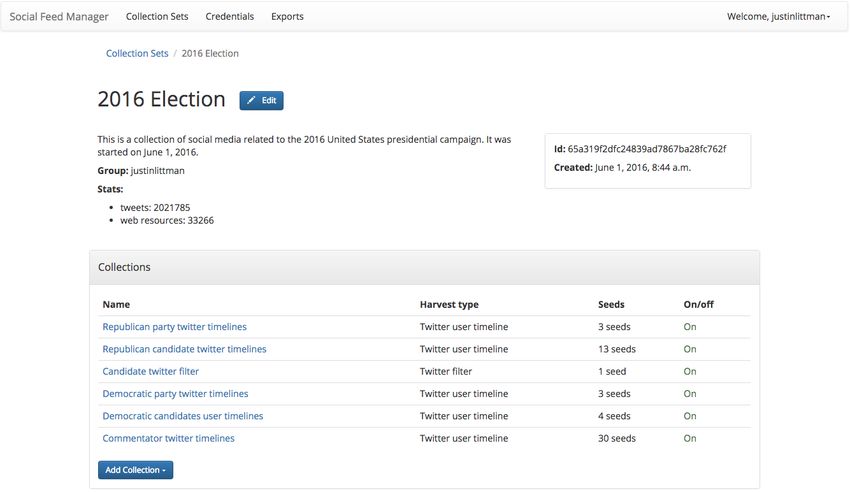The image size is (850, 492).
Task: Click On status for Commentator timelines row
Action: tap(690, 438)
